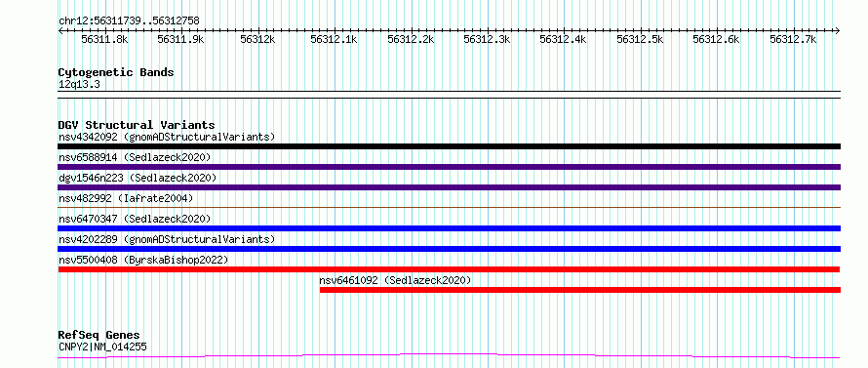Click the 56312.5k ruler tick label
Viewport: 868px width, 368px height.
coord(640,40)
